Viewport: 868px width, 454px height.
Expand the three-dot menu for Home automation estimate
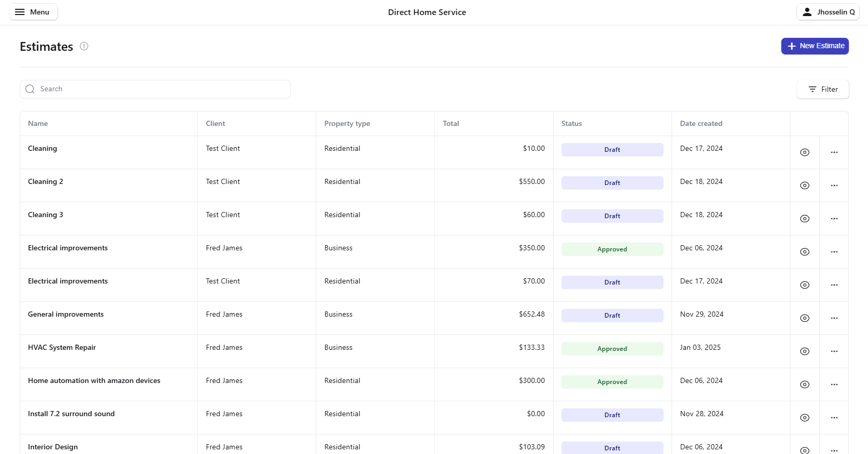pyautogui.click(x=834, y=385)
